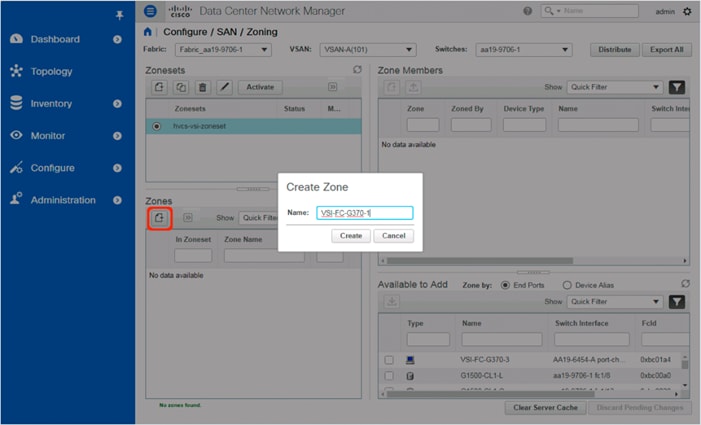Click the Zone Members Device Type filter field
The height and width of the screenshot is (425, 701).
click(x=524, y=125)
